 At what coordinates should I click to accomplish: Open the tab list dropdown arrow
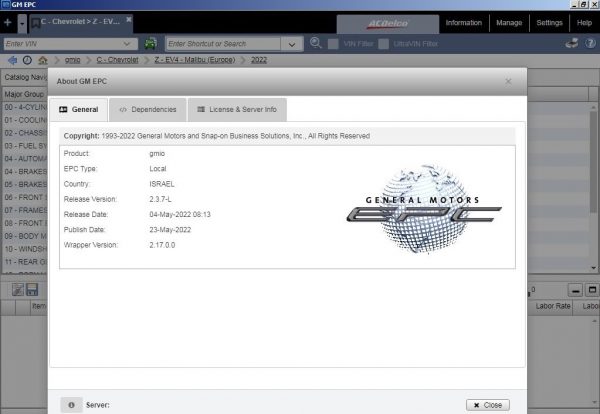pos(22,23)
